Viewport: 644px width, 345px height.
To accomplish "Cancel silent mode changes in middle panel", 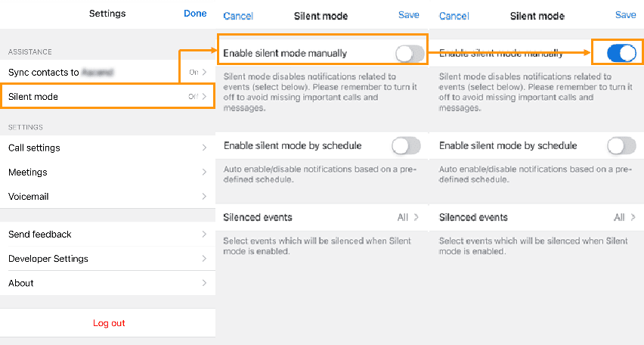I will click(x=238, y=15).
